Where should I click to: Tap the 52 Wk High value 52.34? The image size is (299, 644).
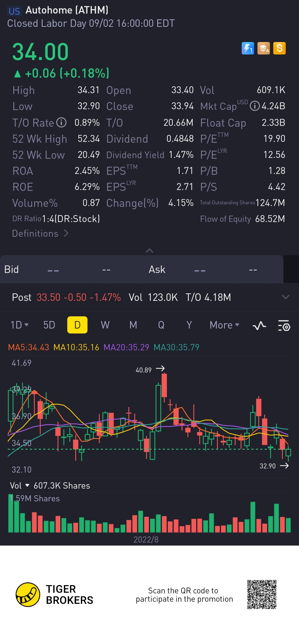[x=89, y=139]
